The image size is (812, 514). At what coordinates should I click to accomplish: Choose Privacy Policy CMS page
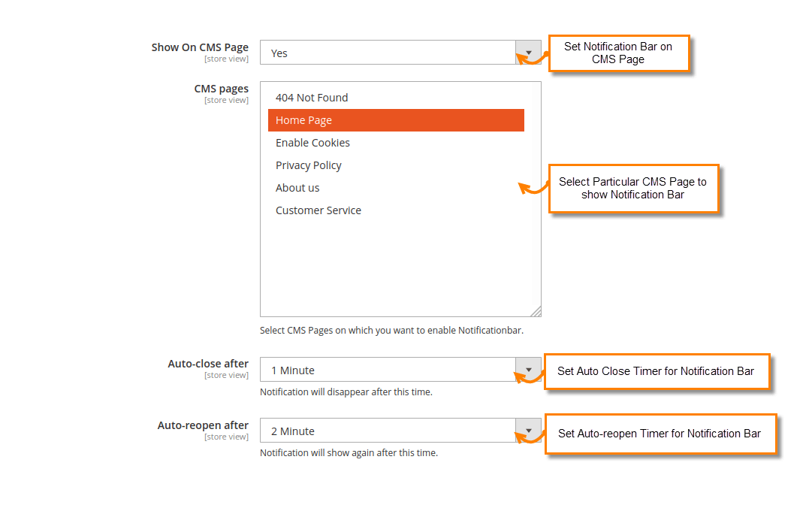click(309, 165)
